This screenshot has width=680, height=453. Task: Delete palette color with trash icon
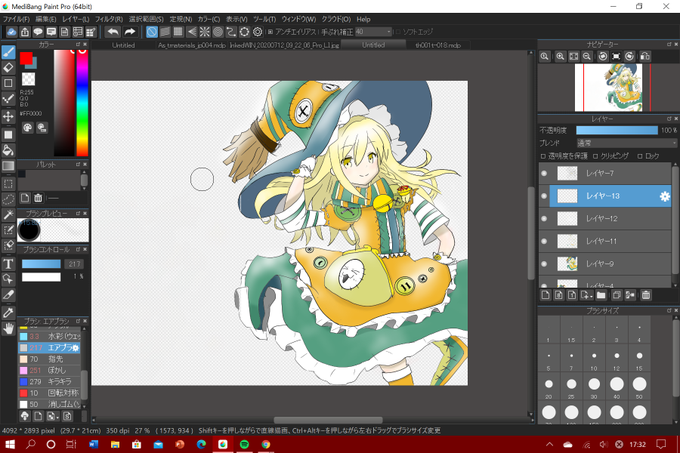38,198
